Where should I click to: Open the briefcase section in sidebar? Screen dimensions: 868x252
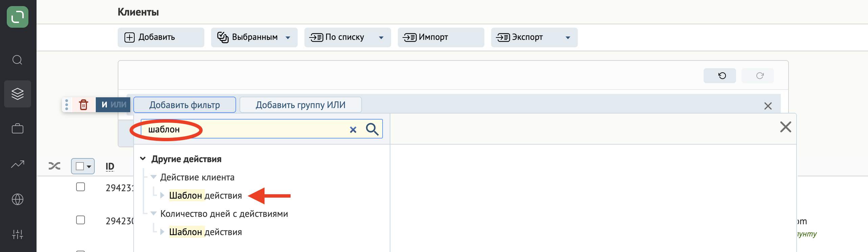click(x=18, y=129)
